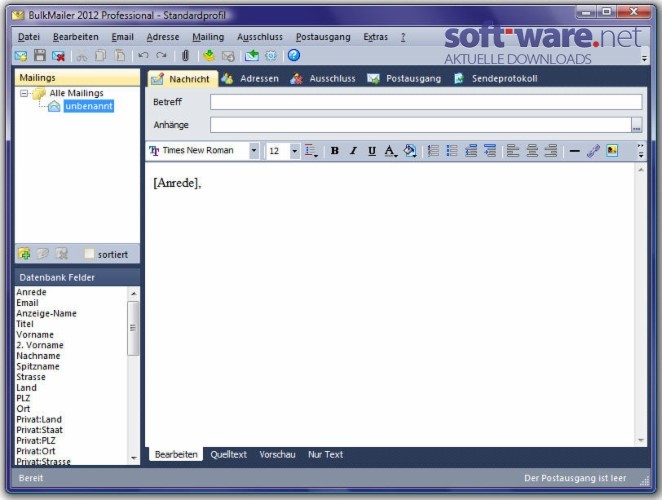Switch to the Sendeprotokoll tab
The image size is (662, 500).
tap(496, 79)
